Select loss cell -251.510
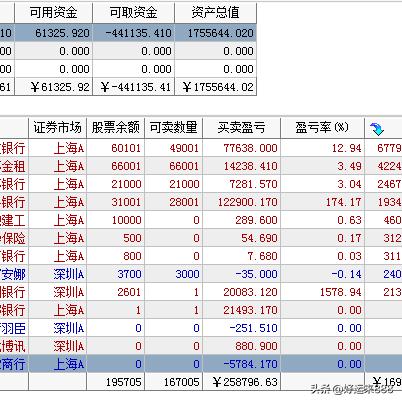Viewport: 402px width, 403px height. (x=241, y=328)
